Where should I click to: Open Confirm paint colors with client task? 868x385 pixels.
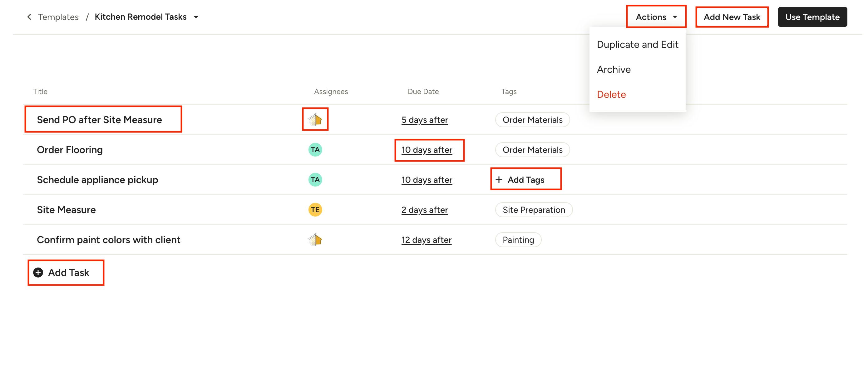109,240
